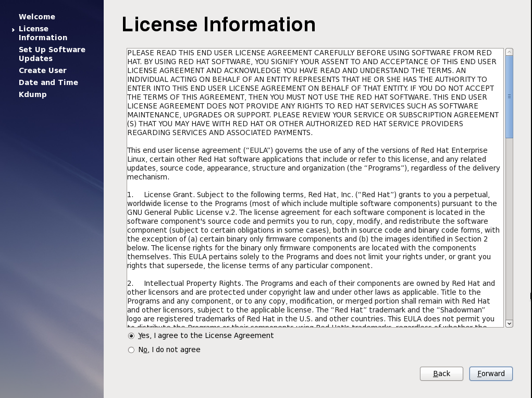
Task: Select Yes, I agree to the License Agreement
Action: point(201,335)
